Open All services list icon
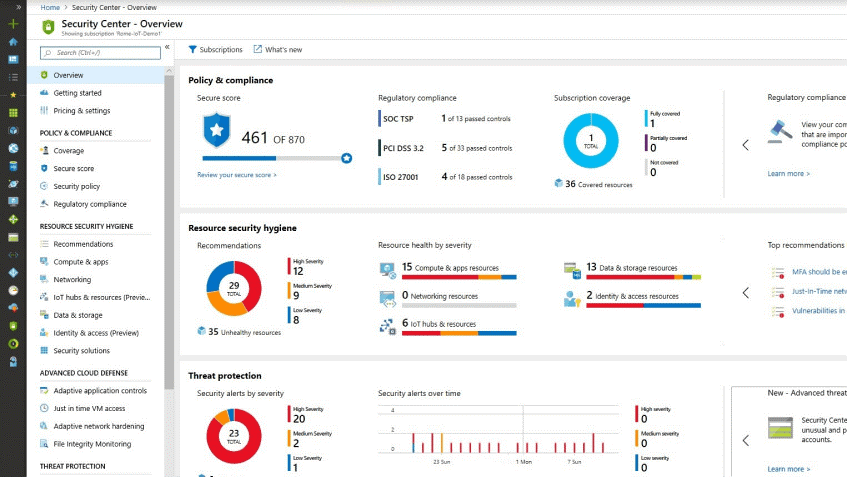Screen dimensions: 847x477 pyautogui.click(x=14, y=77)
